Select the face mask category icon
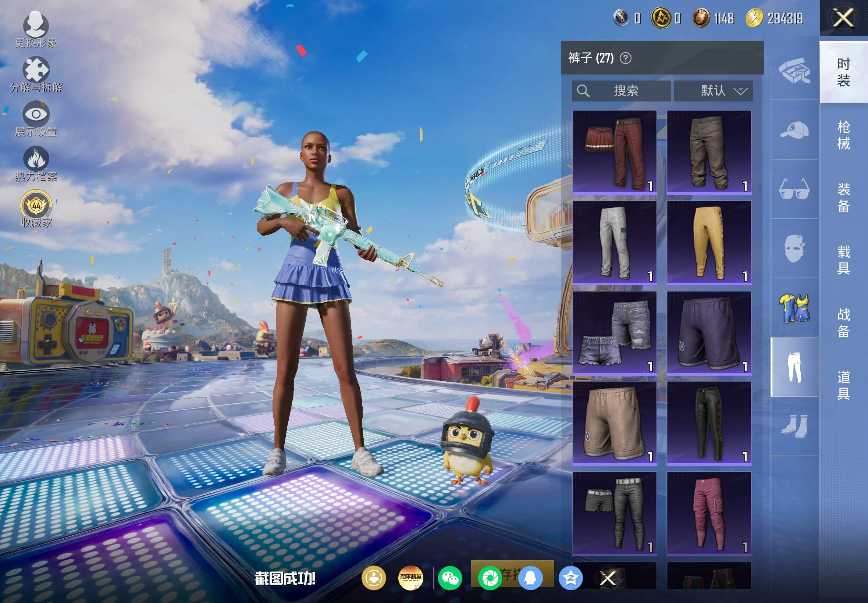 794,249
